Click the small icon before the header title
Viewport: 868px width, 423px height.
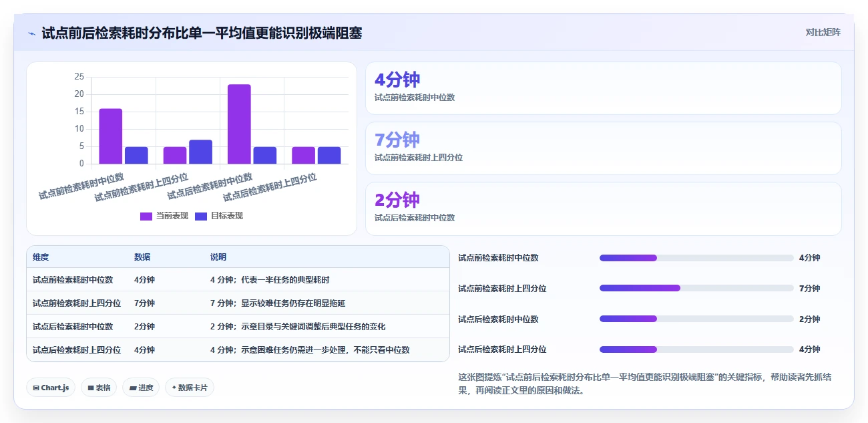coord(31,33)
